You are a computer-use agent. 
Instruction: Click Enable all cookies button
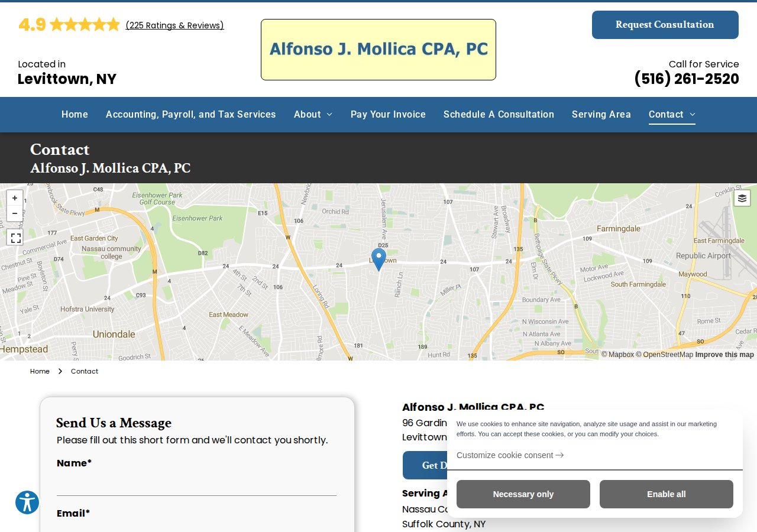[667, 494]
